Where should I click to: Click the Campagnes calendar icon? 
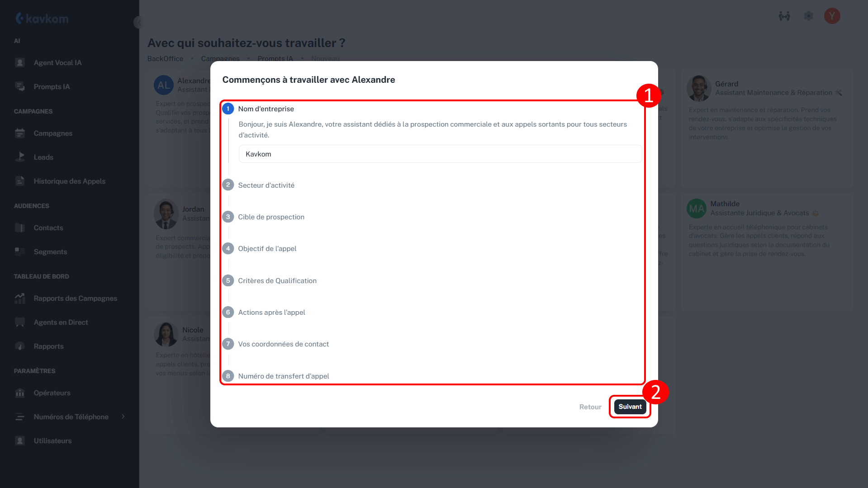coord(20,133)
